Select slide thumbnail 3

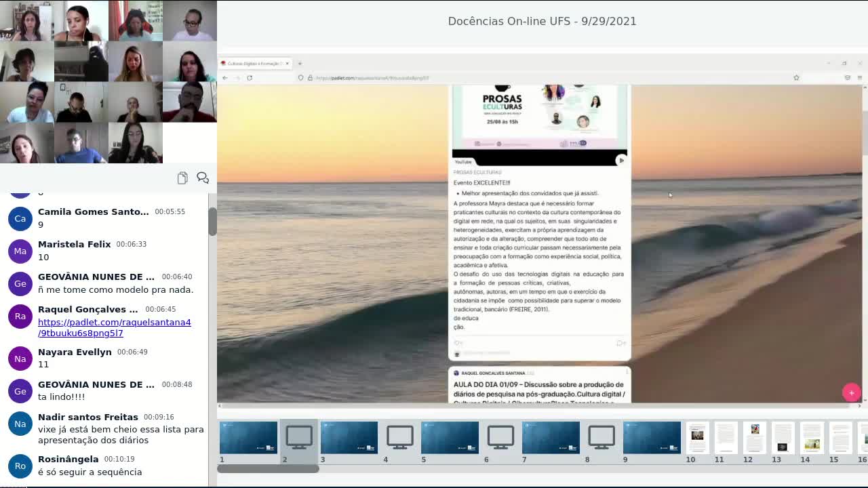click(349, 438)
